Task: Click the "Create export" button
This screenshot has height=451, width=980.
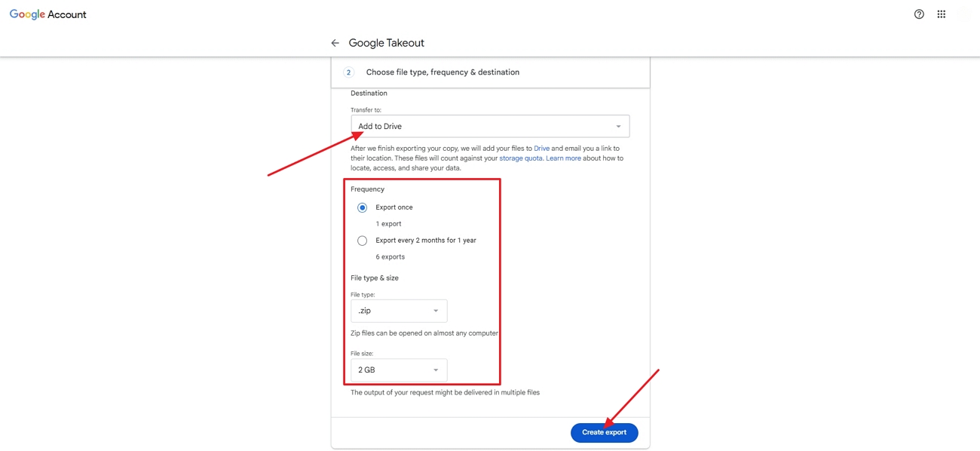Action: coord(604,432)
